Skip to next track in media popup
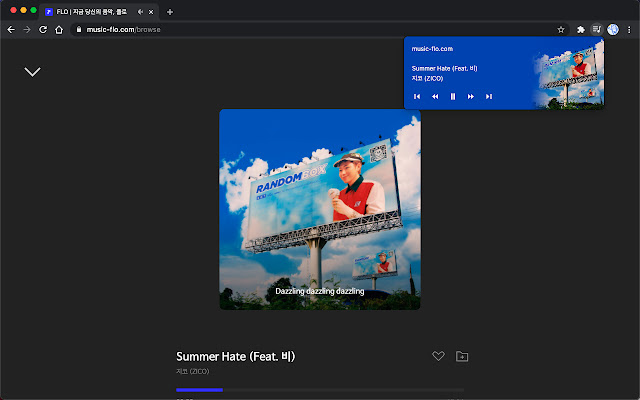The width and height of the screenshot is (640, 400). coord(489,96)
